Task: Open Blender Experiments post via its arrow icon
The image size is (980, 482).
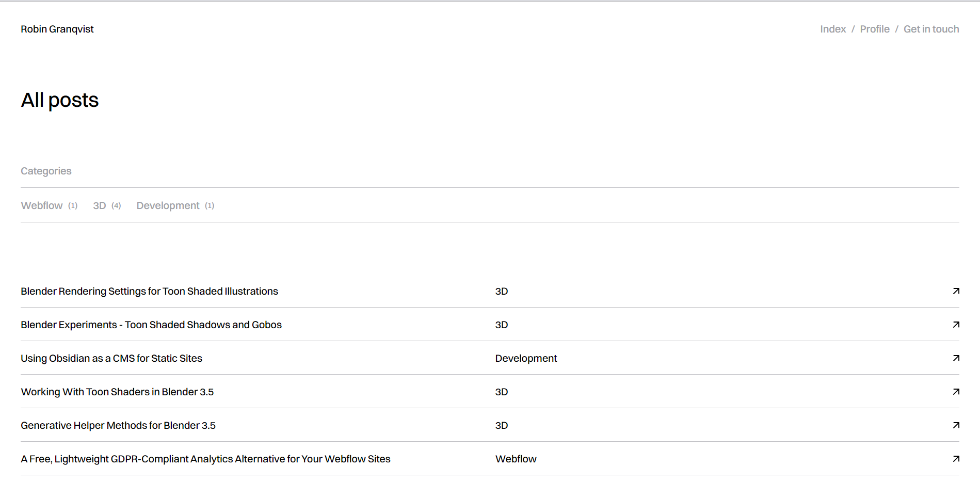Action: (x=956, y=325)
